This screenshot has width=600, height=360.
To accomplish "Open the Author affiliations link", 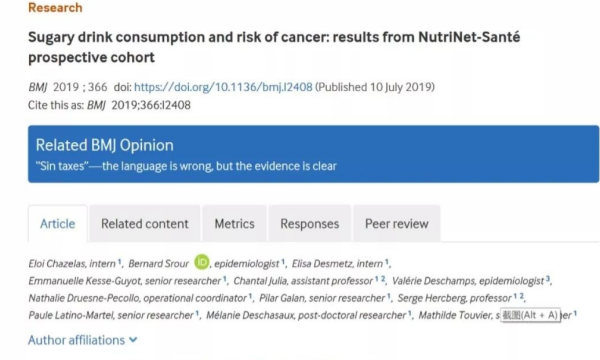I will (x=77, y=340).
